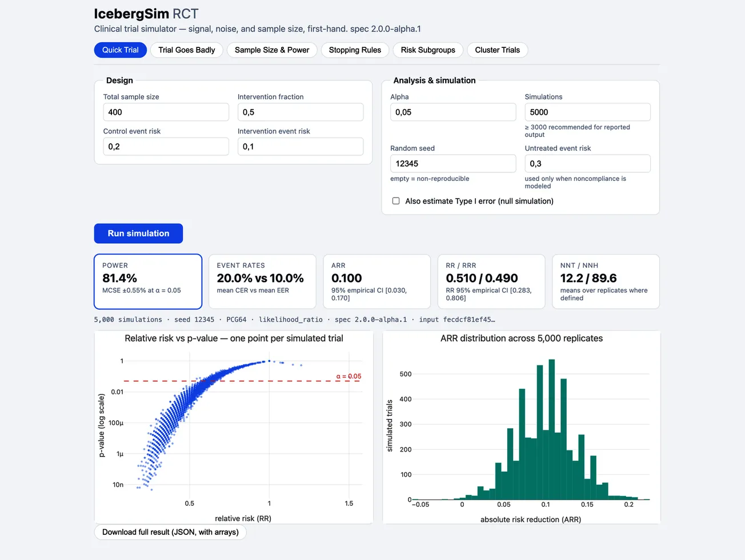Focus the Total sample size field
The image size is (745, 560).
coord(166,112)
